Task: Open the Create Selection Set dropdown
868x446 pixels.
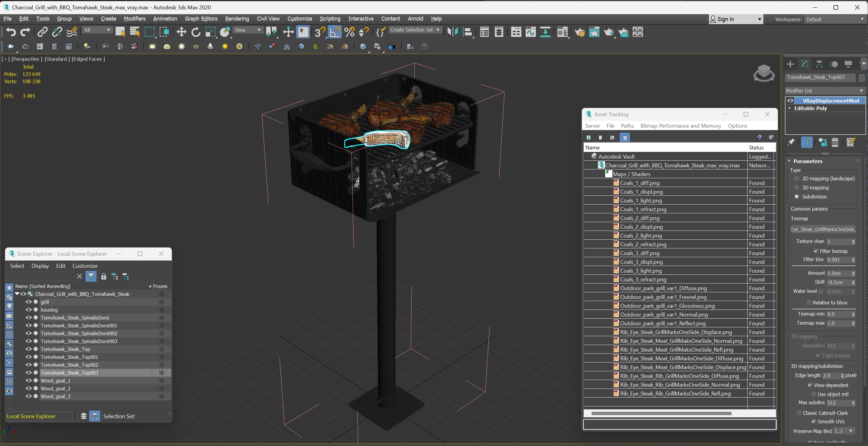Action: [x=415, y=30]
